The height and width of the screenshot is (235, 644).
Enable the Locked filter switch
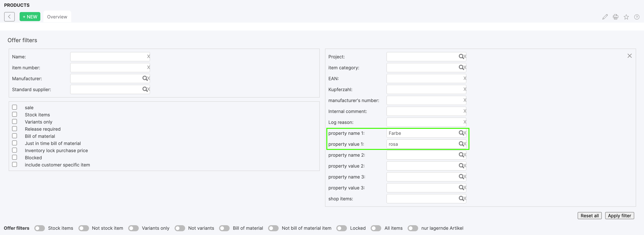tap(341, 228)
